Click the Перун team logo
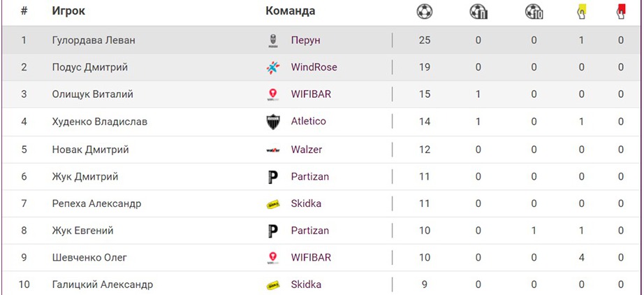Viewport: 644px width, 295px height. point(273,41)
